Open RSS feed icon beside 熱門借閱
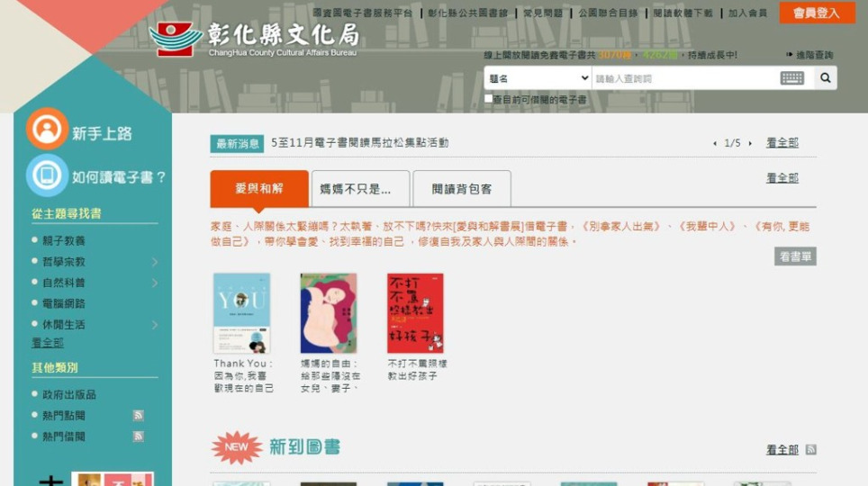Viewport: 868px width, 486px height. [139, 436]
